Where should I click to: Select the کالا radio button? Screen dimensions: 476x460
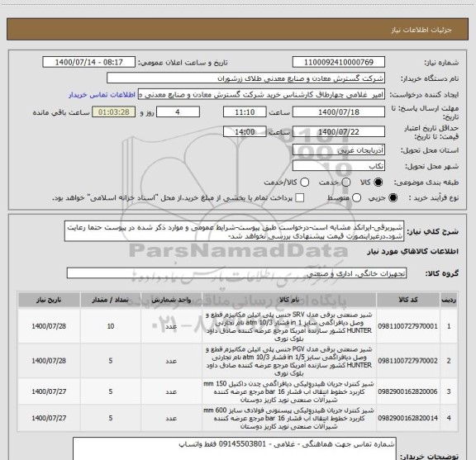point(378,183)
